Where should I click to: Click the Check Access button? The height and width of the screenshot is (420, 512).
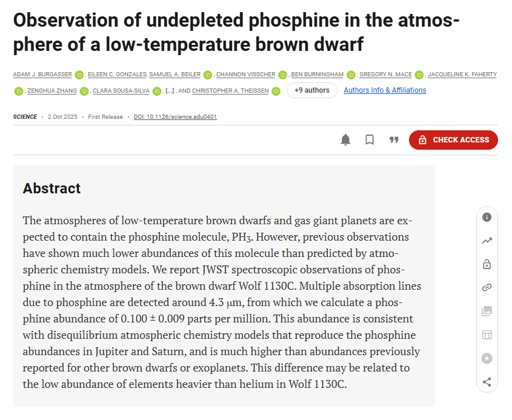pyautogui.click(x=453, y=140)
